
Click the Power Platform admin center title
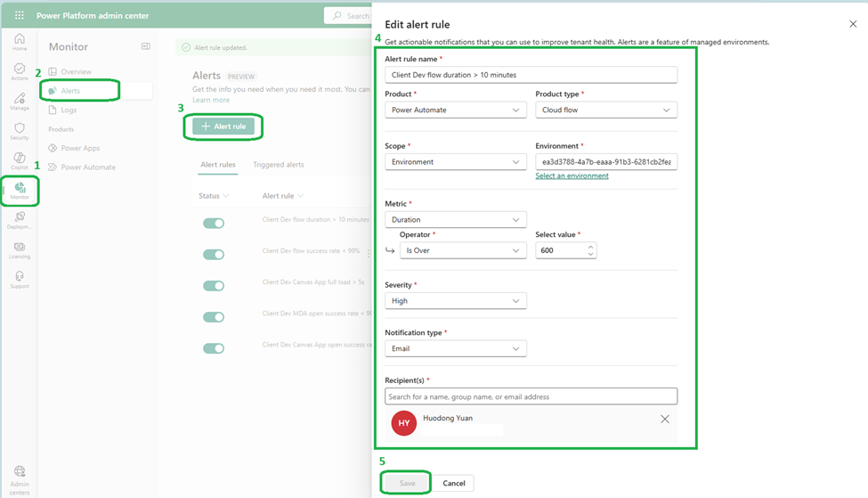tap(93, 15)
